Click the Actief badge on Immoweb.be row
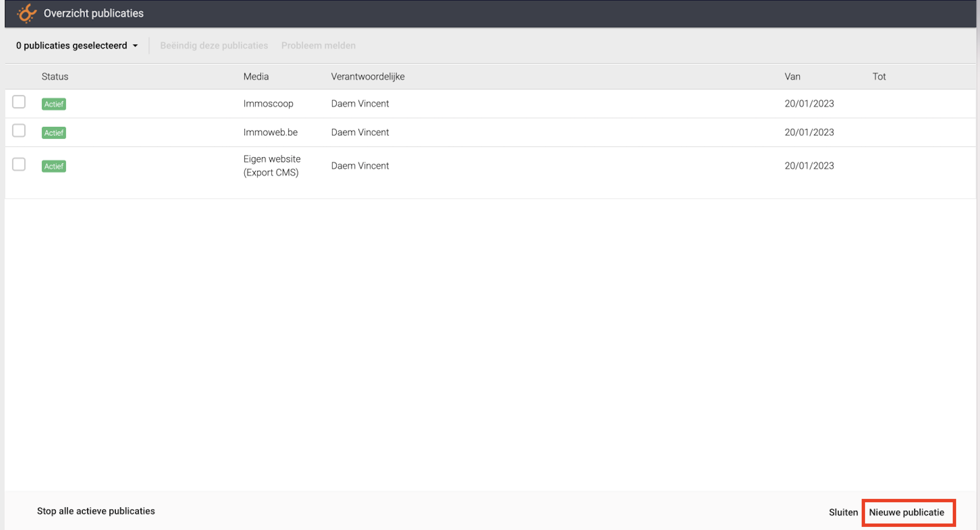This screenshot has height=530, width=980. click(54, 133)
